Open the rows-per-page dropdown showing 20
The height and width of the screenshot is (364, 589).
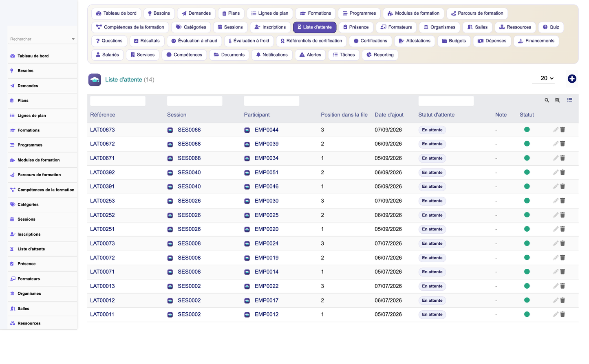tap(543, 78)
